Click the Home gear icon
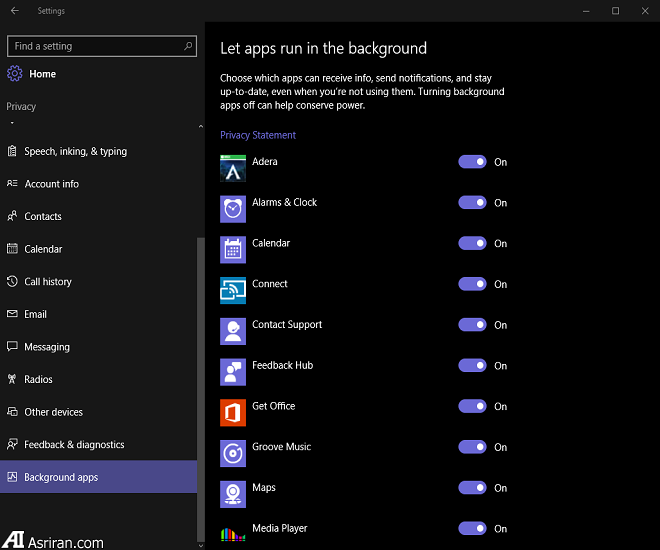Image resolution: width=660 pixels, height=550 pixels. click(14, 74)
